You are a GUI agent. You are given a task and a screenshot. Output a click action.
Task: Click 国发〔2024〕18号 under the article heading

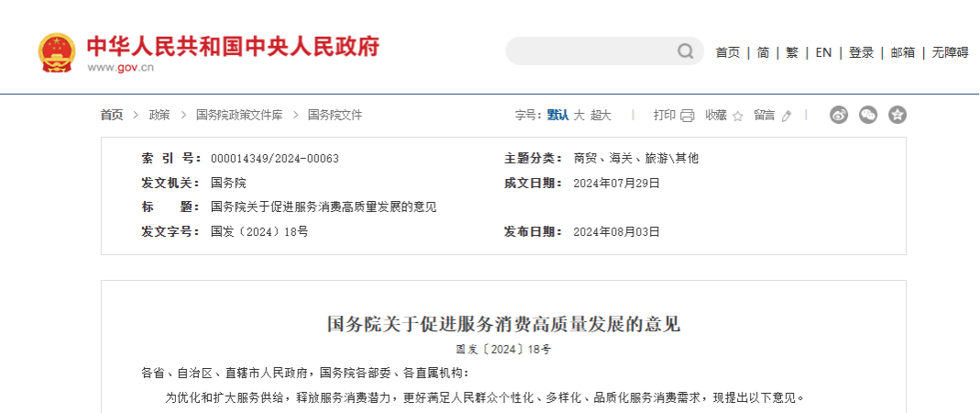coord(503,350)
